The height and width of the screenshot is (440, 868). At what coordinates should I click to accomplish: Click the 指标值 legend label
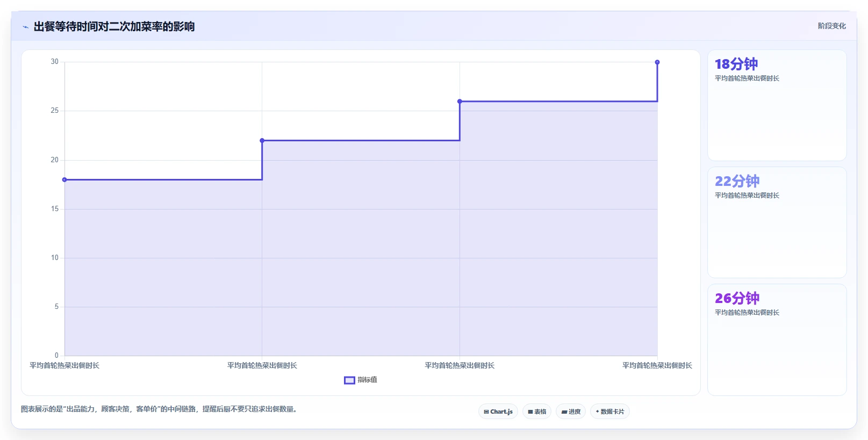coord(368,380)
